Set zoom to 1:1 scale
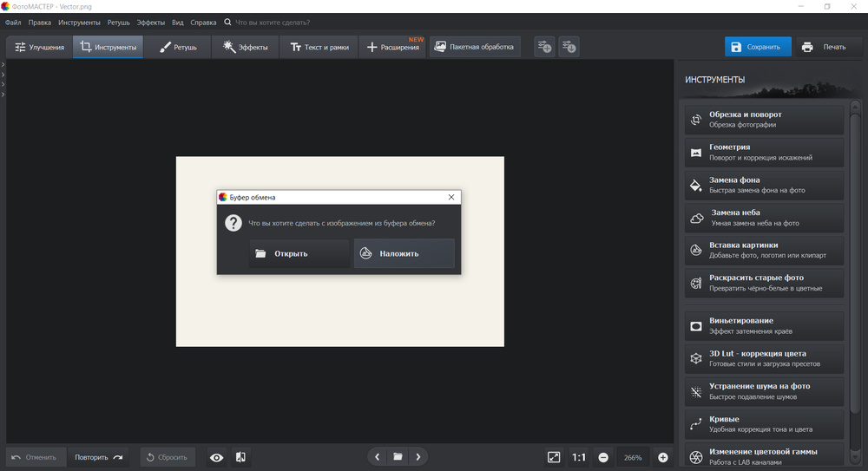The width and height of the screenshot is (868, 471). click(x=578, y=457)
